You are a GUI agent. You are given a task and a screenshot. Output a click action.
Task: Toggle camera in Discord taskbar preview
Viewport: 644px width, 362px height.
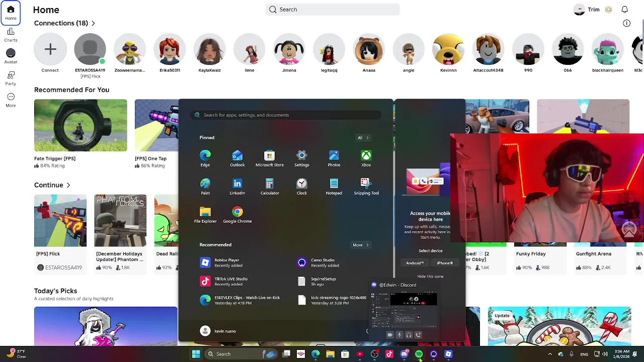[389, 335]
